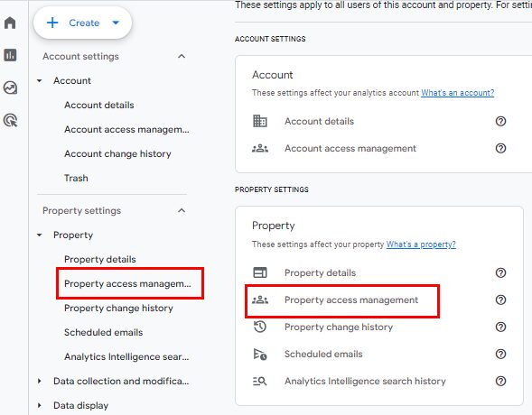Open the Reports bar chart icon
This screenshot has height=415, width=532.
point(10,55)
